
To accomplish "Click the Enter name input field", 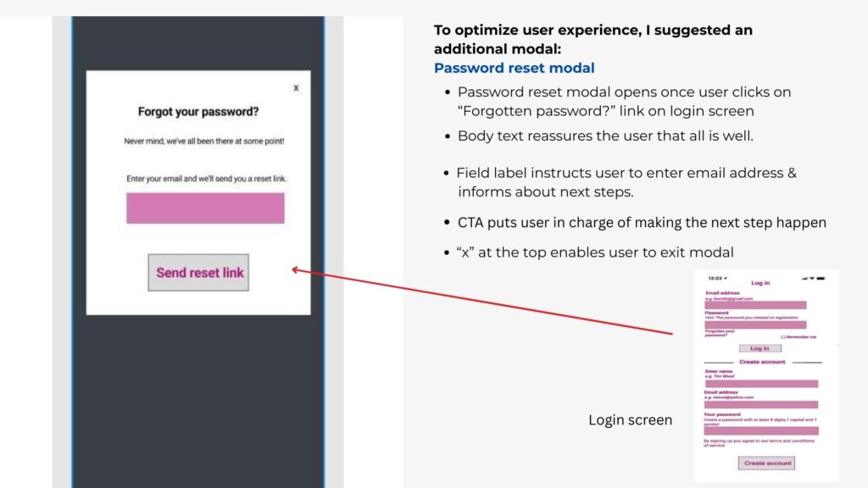I will 761,383.
